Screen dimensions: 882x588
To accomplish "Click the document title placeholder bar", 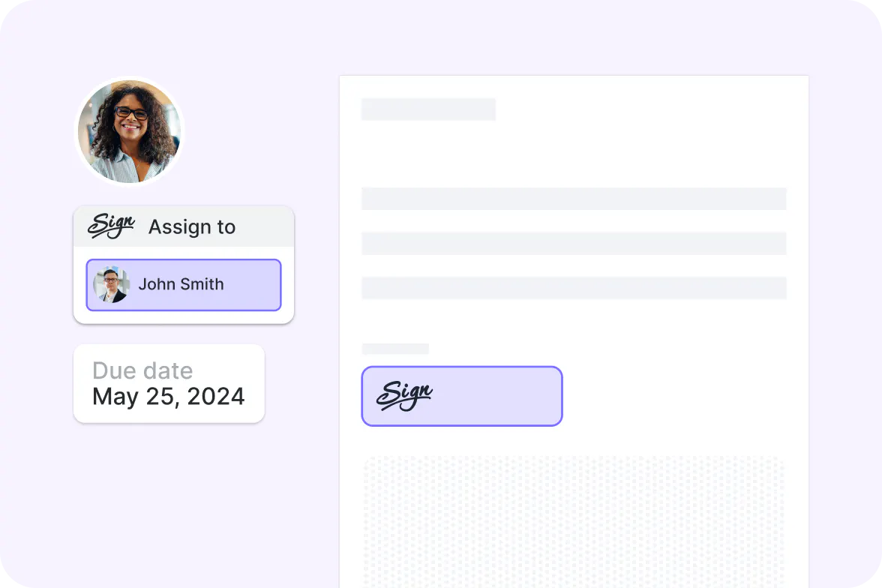I will pyautogui.click(x=428, y=109).
